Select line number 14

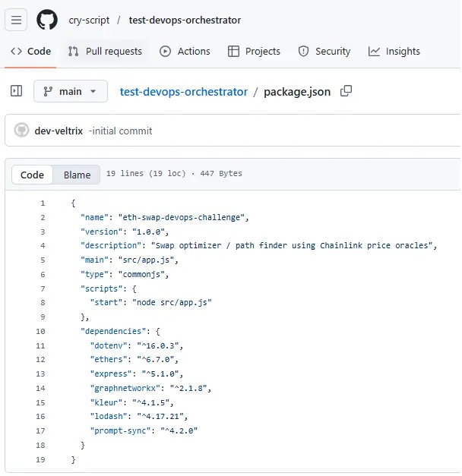click(40, 388)
